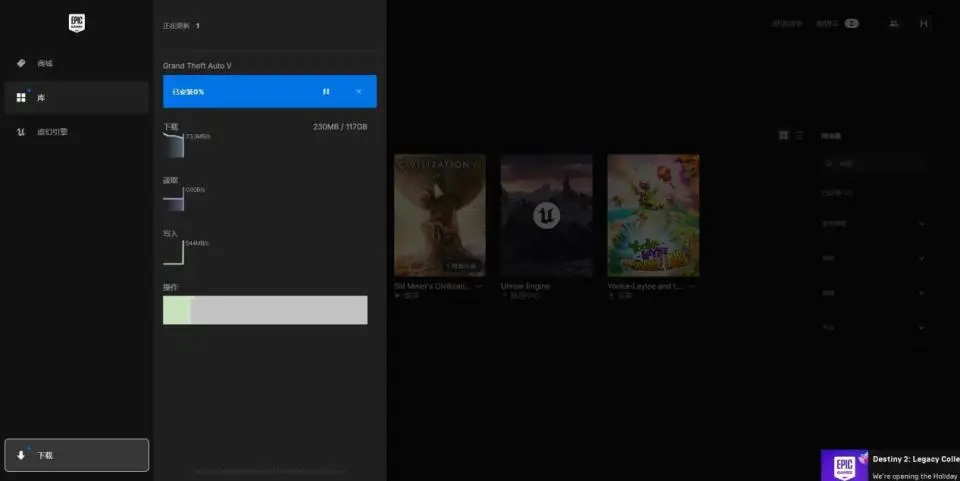Open the Destiny 2: Legacy Collection notification
This screenshot has width=960, height=481.
click(890, 466)
